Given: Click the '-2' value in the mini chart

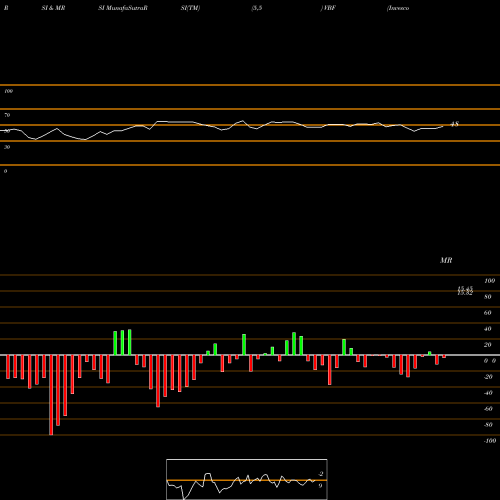Looking at the screenshot, I should [321, 474].
